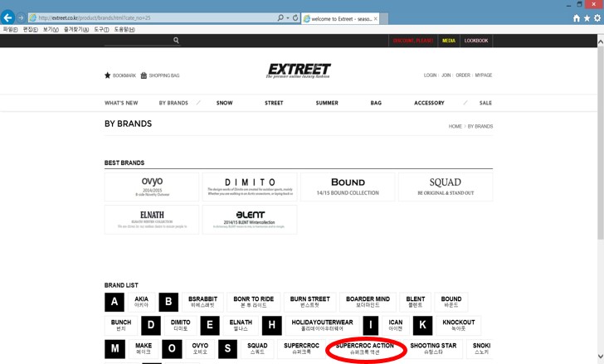The height and width of the screenshot is (364, 604).
Task: Click HOME in the breadcrumb
Action: (455, 126)
